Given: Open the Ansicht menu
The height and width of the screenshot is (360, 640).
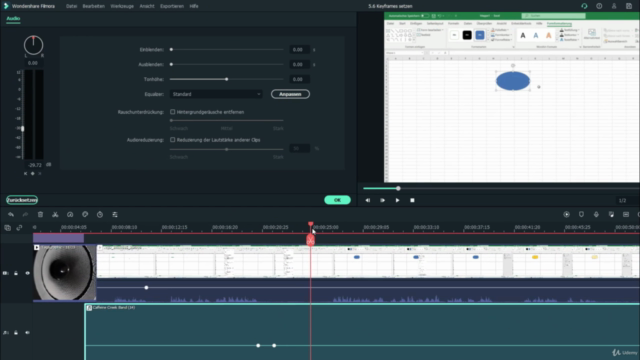Looking at the screenshot, I should [x=147, y=6].
